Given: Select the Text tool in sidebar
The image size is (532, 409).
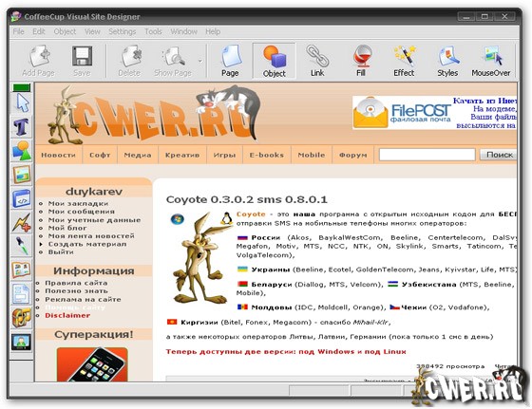Looking at the screenshot, I should (22, 127).
